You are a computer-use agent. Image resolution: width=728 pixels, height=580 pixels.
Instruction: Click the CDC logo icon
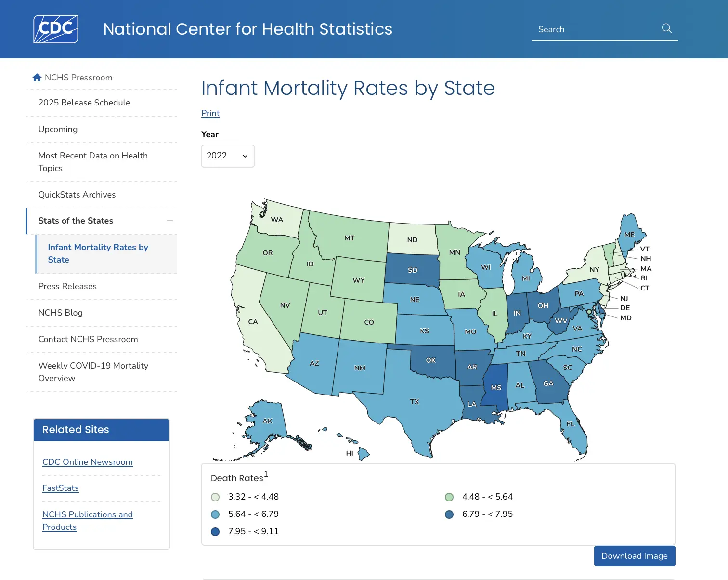pos(55,29)
